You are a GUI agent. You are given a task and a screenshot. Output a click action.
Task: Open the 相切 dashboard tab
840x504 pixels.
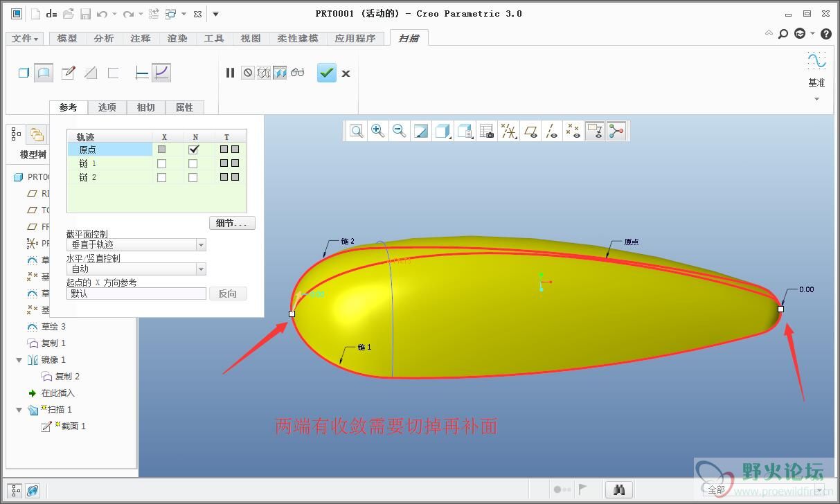click(146, 107)
